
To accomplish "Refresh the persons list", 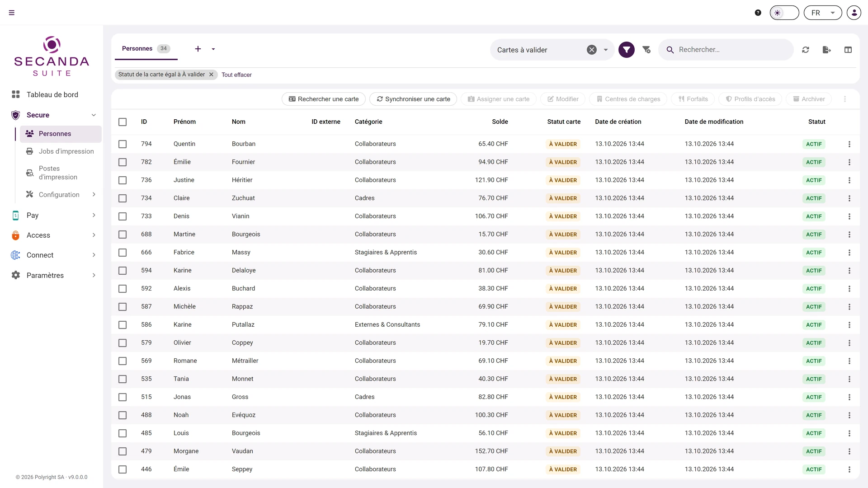I will click(806, 50).
